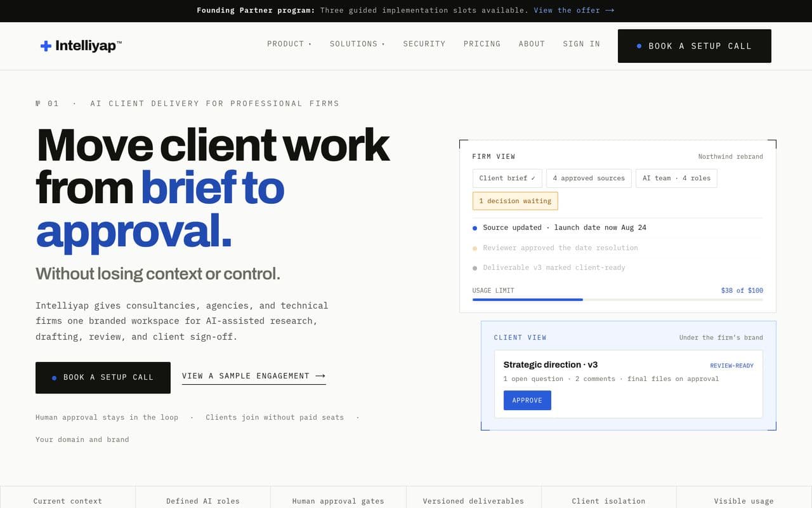Click Book a Setup Call below the hero text
Image resolution: width=812 pixels, height=508 pixels.
pos(103,377)
